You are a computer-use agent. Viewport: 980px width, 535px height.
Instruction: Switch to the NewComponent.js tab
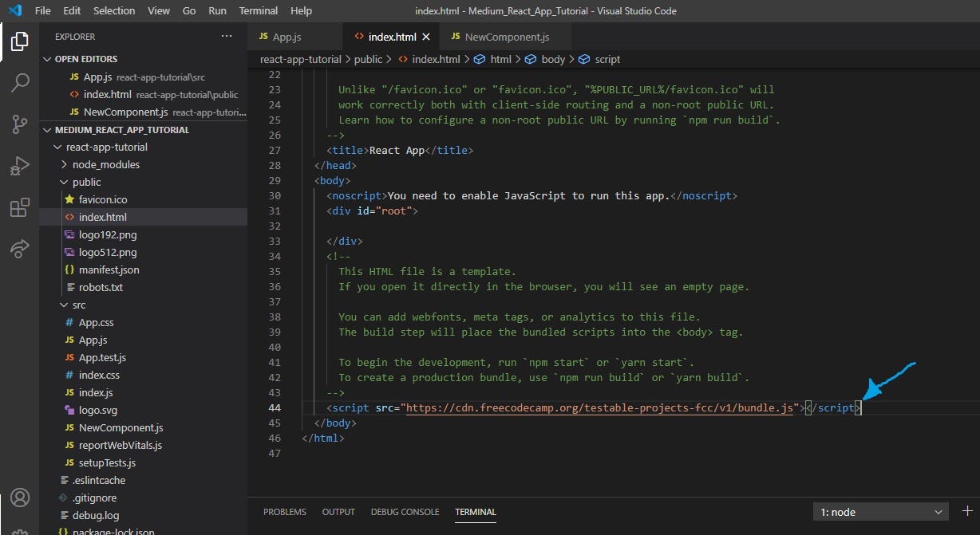click(506, 37)
